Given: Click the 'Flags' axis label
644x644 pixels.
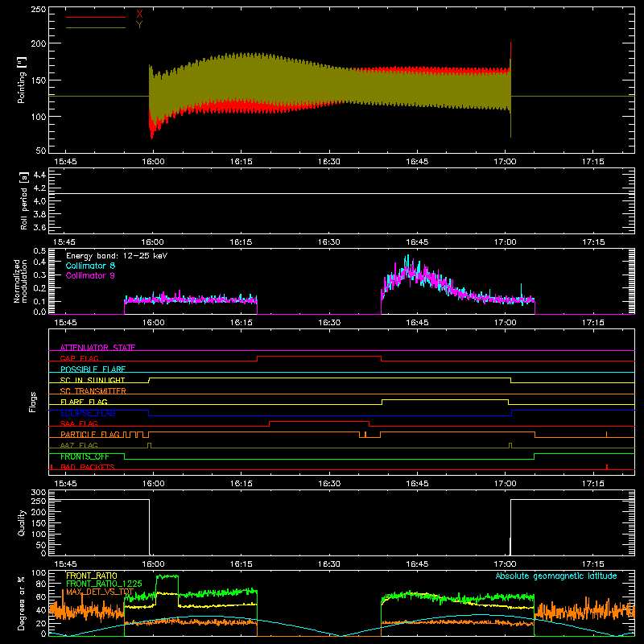Looking at the screenshot, I should coord(33,402).
